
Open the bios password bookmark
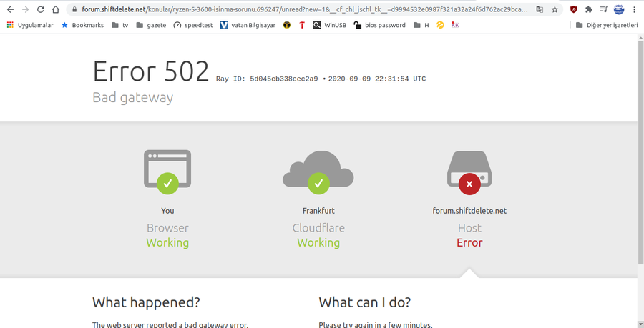coord(379,25)
